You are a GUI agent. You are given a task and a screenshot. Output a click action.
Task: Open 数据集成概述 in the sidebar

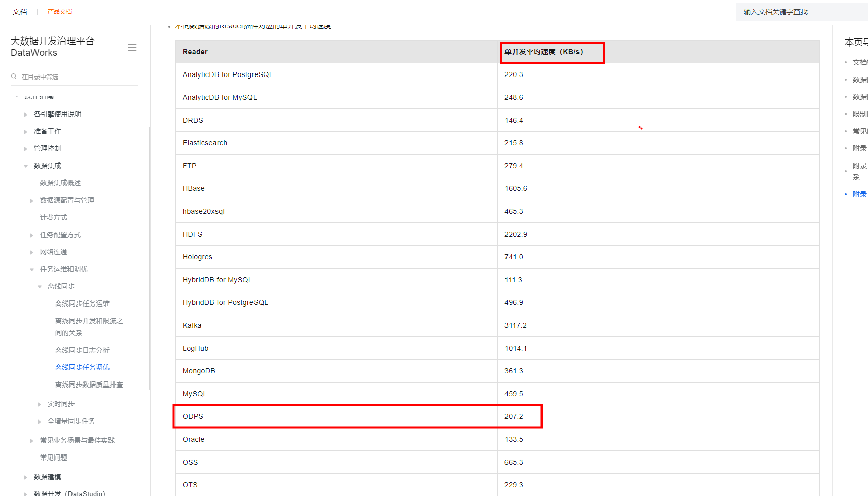(60, 183)
